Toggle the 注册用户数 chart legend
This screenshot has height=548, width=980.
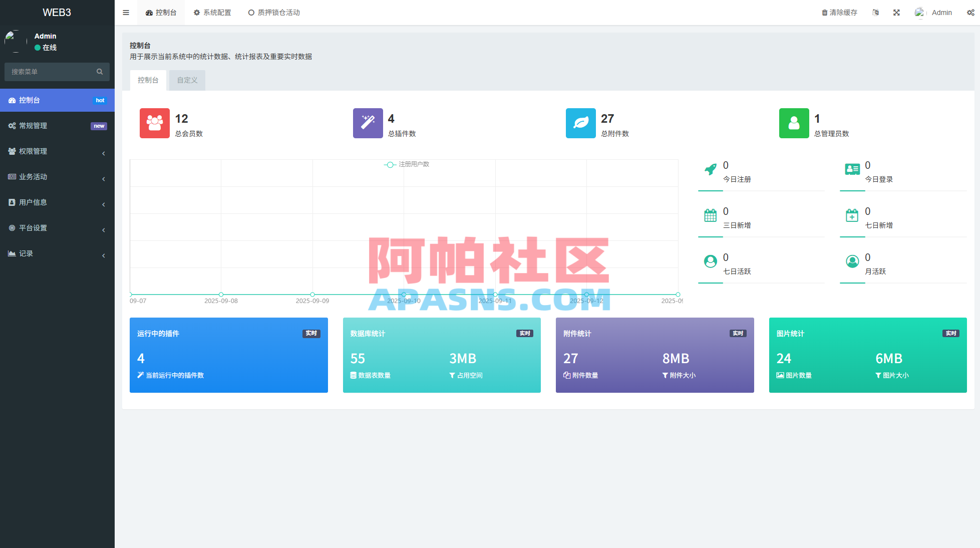pos(407,164)
